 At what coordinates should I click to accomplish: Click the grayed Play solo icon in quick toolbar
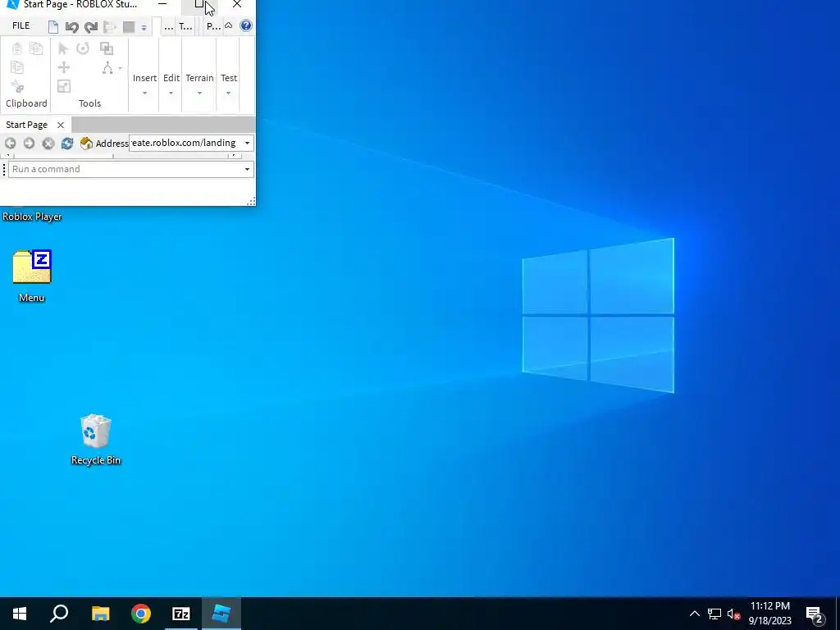(110, 27)
